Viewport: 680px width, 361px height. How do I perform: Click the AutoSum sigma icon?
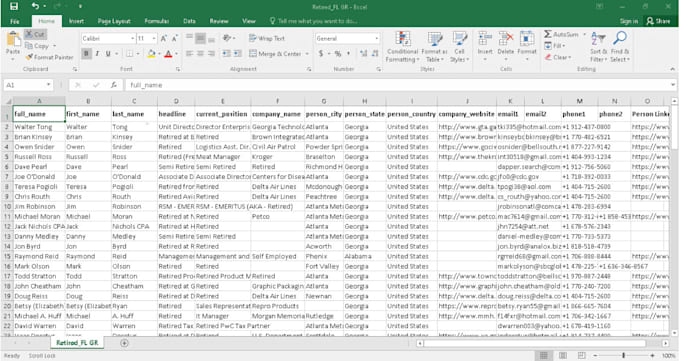(x=548, y=34)
